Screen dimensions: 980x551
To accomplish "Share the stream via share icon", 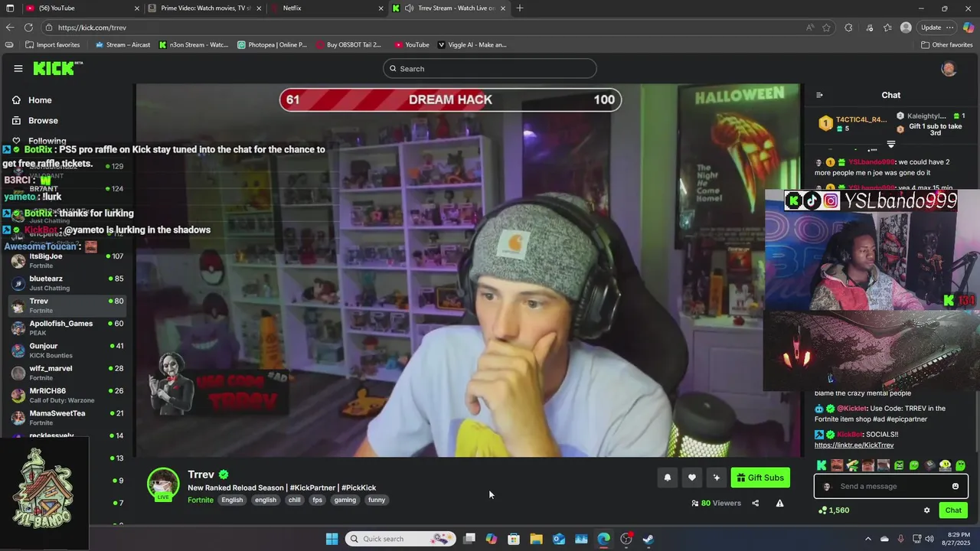I will point(755,503).
